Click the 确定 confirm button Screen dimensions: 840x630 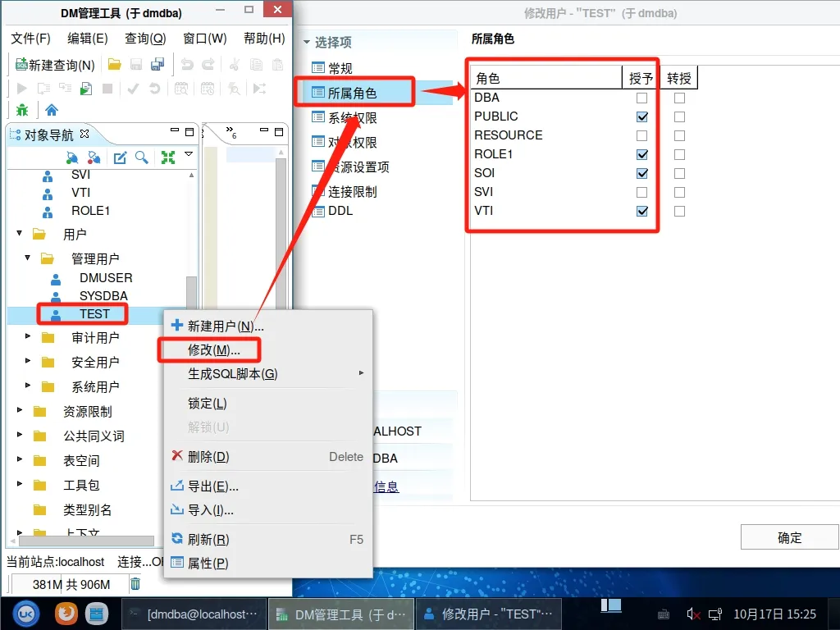pyautogui.click(x=789, y=538)
